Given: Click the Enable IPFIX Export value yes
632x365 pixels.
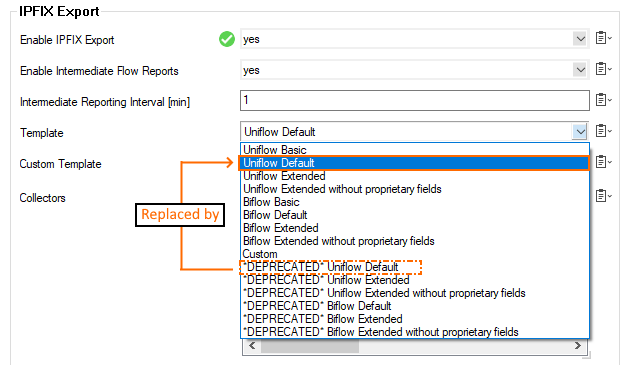Looking at the screenshot, I should tap(251, 39).
